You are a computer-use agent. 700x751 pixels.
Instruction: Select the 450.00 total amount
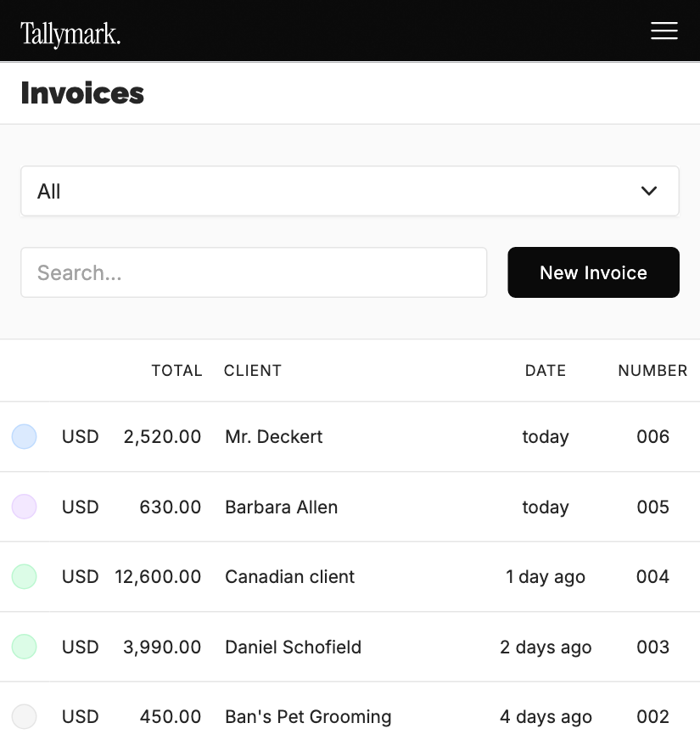point(170,717)
